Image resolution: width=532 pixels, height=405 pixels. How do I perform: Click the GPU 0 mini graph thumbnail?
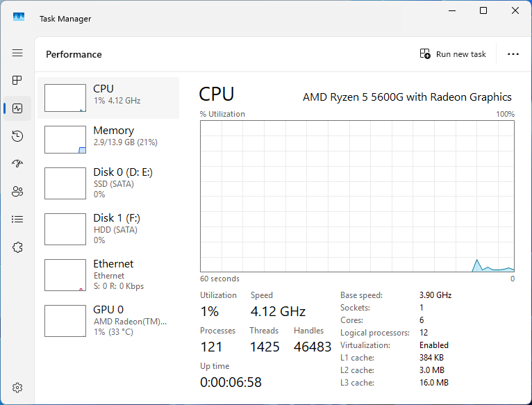(65, 321)
